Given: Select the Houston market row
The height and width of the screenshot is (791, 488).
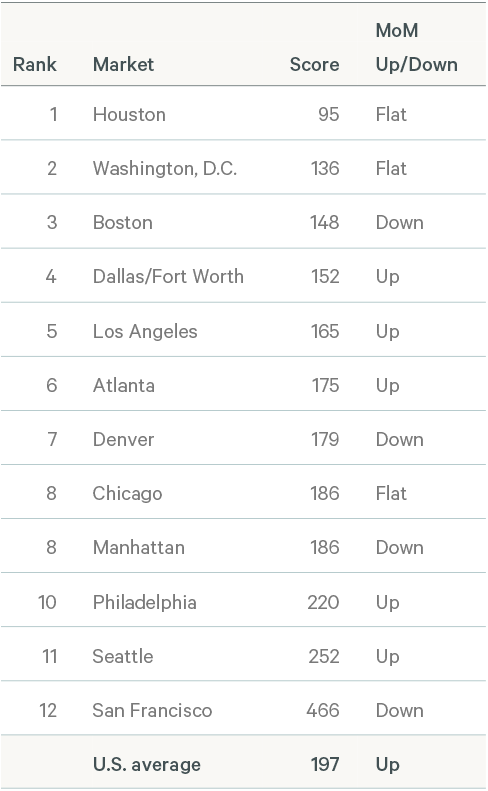Looking at the screenshot, I should click(243, 113).
